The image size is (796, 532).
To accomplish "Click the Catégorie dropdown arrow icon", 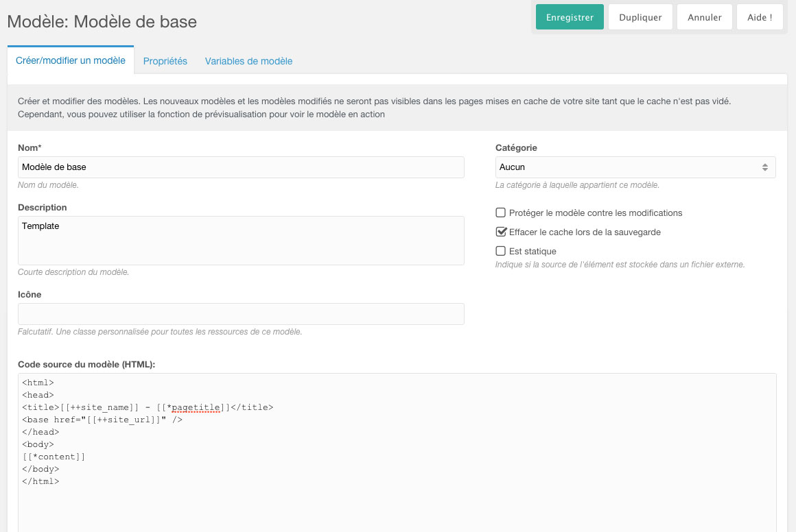I will (764, 167).
